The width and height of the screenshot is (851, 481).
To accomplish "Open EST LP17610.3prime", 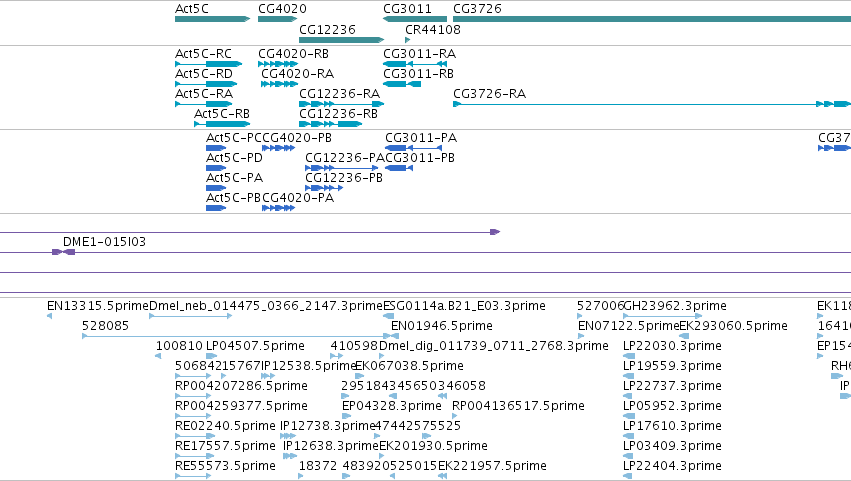I will [672, 427].
